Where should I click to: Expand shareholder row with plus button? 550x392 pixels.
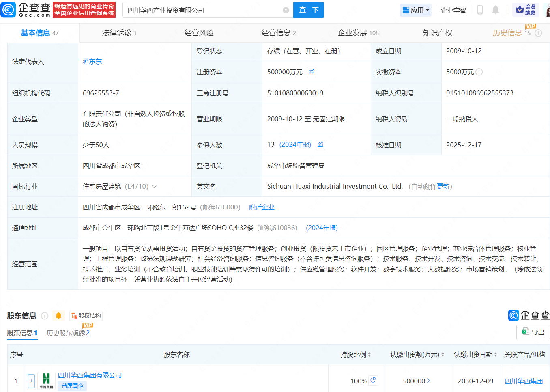click(x=31, y=381)
